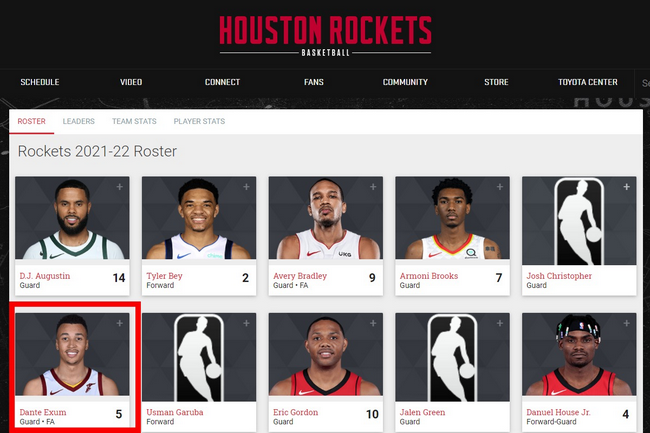Image resolution: width=650 pixels, height=433 pixels.
Task: Select the Roster tab
Action: 32,121
